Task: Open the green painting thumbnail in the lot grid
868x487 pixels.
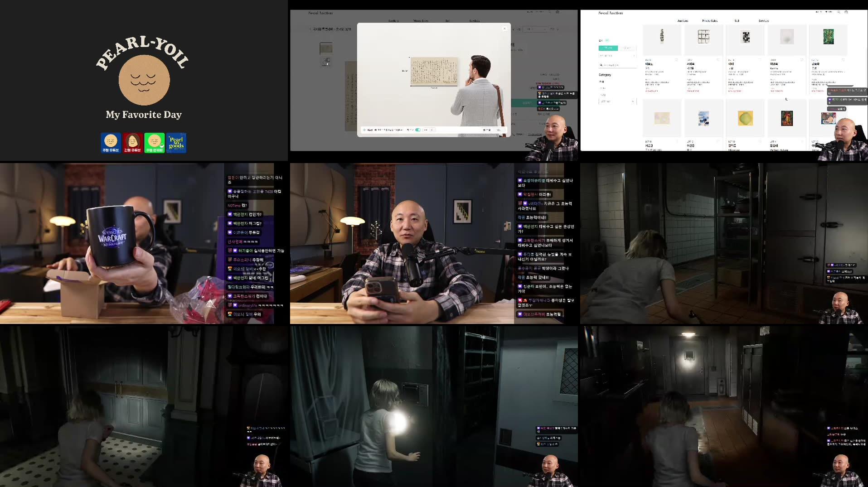Action: [829, 40]
